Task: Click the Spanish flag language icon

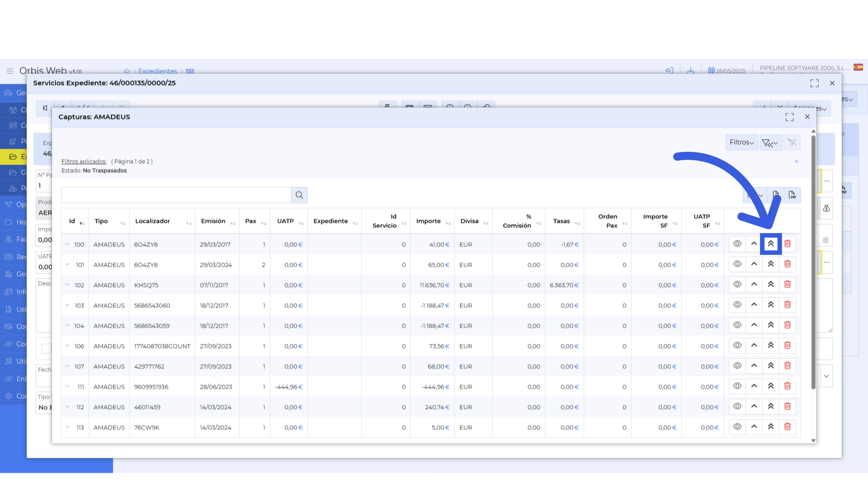Action: pyautogui.click(x=859, y=67)
